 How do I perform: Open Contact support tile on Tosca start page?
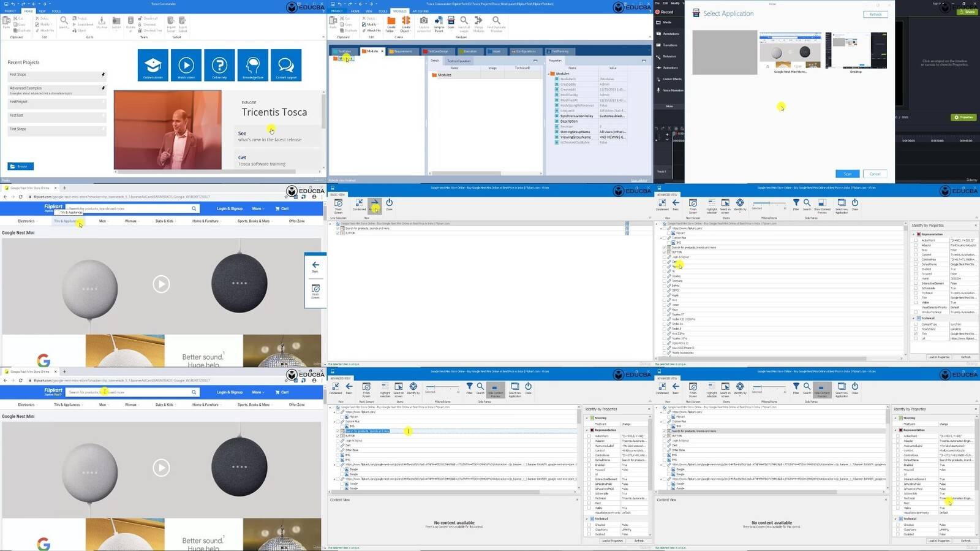pos(286,65)
